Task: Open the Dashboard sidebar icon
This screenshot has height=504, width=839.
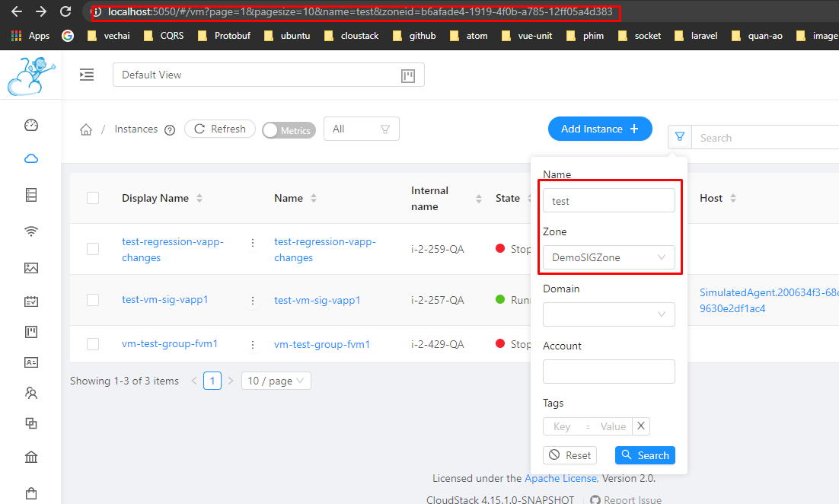Action: (31, 125)
